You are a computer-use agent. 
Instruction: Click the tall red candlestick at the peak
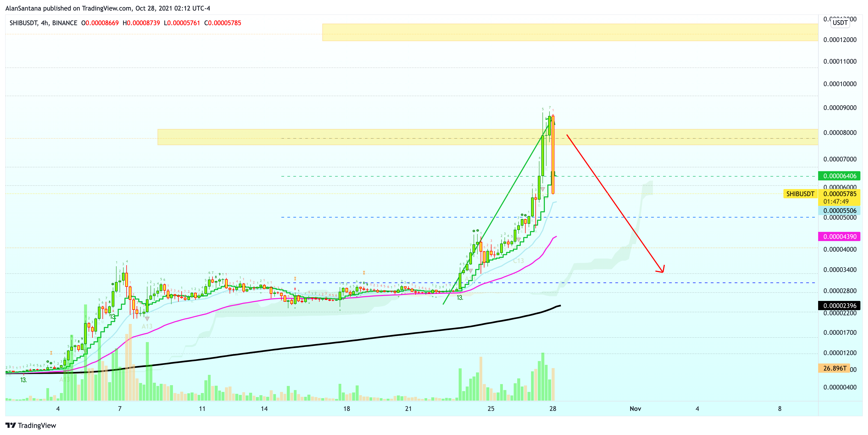point(553,155)
